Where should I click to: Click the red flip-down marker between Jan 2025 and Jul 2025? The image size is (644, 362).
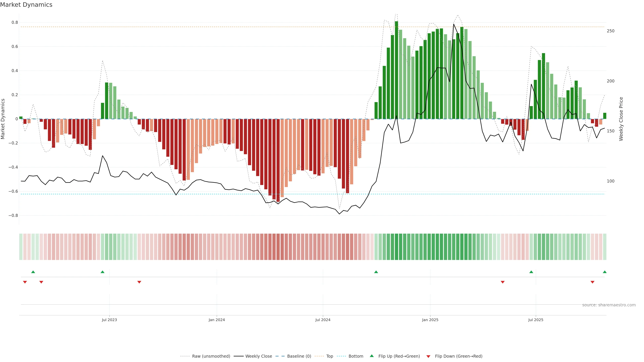pyautogui.click(x=503, y=282)
